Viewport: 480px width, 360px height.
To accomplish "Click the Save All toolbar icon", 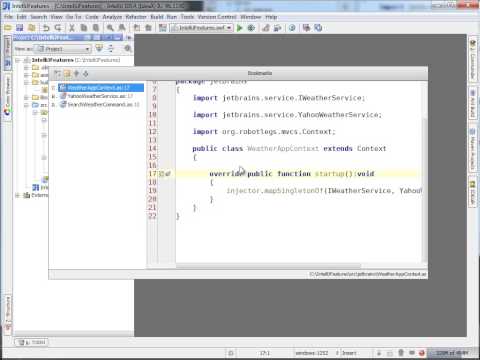I will pos(20,28).
